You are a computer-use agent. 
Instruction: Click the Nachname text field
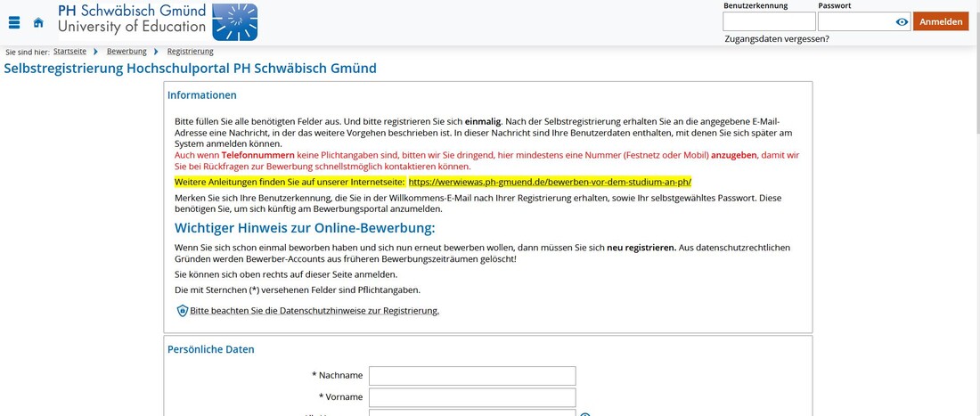[x=472, y=376]
